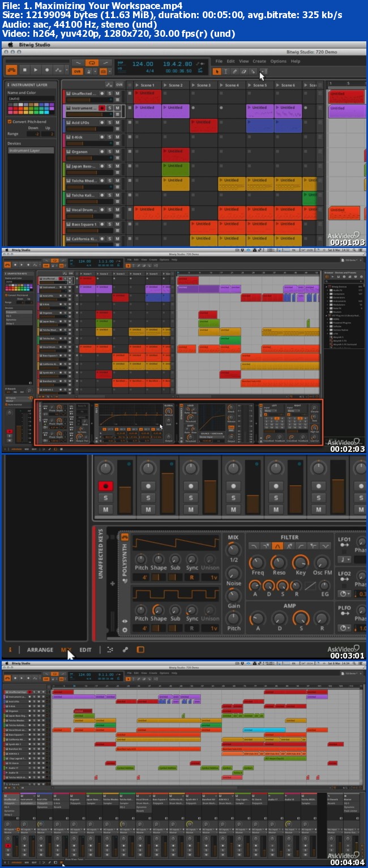Viewport: 368px width, 868px height.
Task: Click the cyan clip in the 04:04 arranger
Action: (264, 730)
